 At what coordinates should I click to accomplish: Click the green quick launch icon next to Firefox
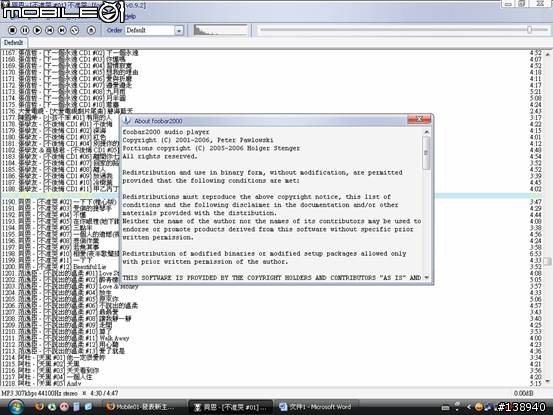(x=52, y=407)
